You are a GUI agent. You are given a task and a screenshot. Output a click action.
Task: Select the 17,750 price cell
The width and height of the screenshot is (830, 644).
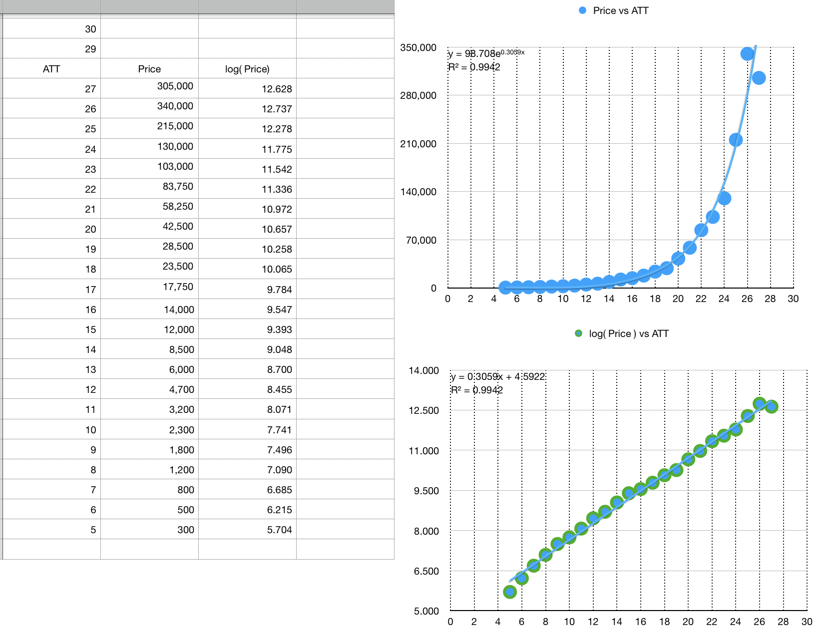(149, 289)
